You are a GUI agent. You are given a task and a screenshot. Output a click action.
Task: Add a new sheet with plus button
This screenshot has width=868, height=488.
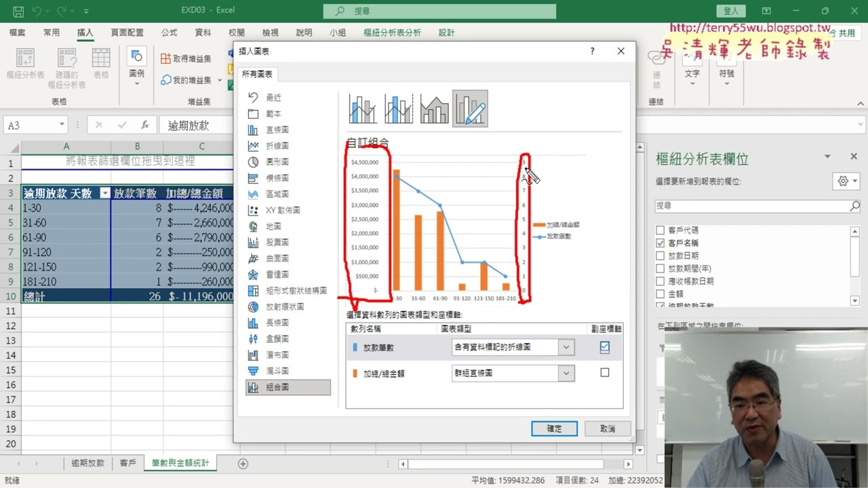[243, 464]
